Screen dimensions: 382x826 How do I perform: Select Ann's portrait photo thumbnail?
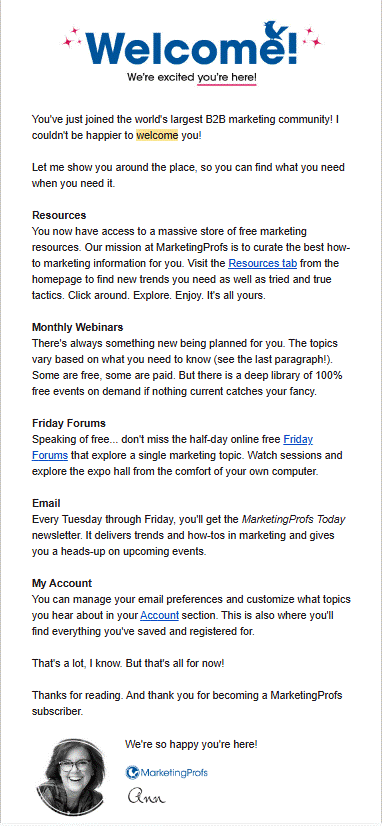coord(74,776)
